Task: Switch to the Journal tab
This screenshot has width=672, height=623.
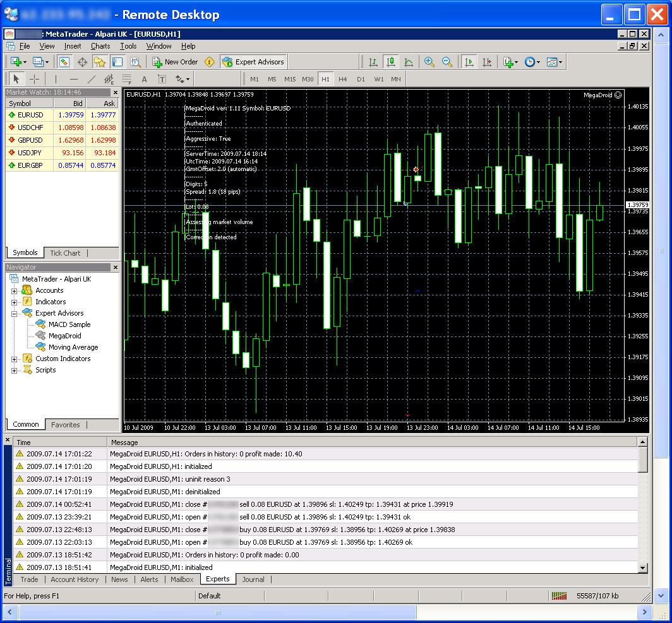Action: (x=253, y=579)
